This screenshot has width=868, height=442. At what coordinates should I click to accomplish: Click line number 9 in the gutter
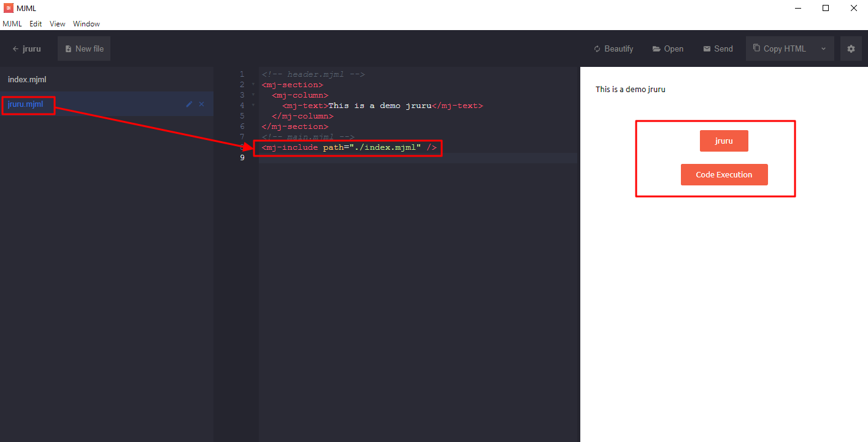click(242, 158)
